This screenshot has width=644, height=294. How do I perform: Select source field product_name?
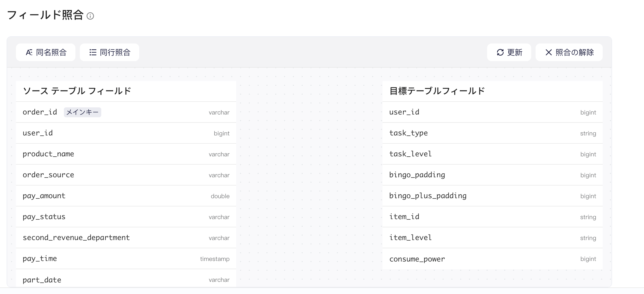click(x=126, y=154)
